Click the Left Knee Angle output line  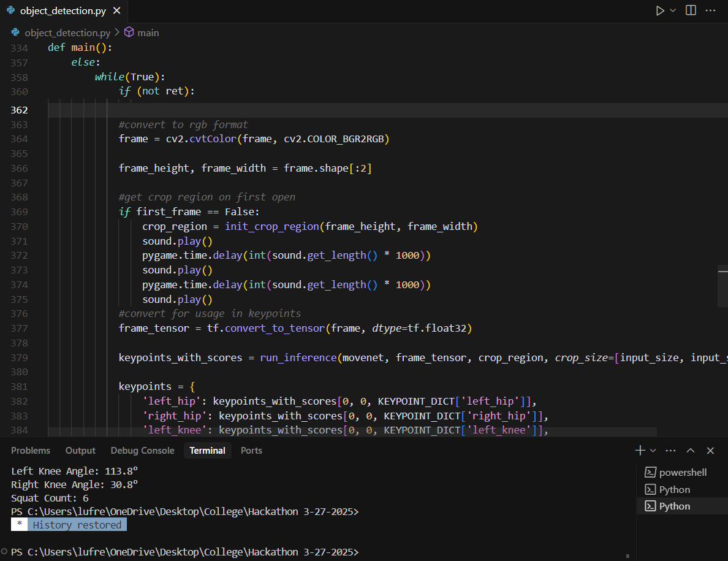74,471
